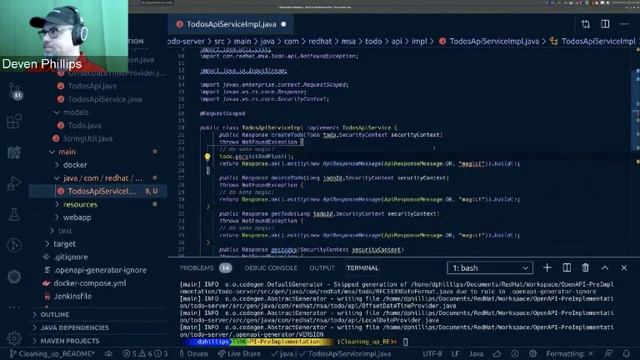This screenshot has width=640, height=360.
Task: Open the Test flask view
Action: [14, 214]
